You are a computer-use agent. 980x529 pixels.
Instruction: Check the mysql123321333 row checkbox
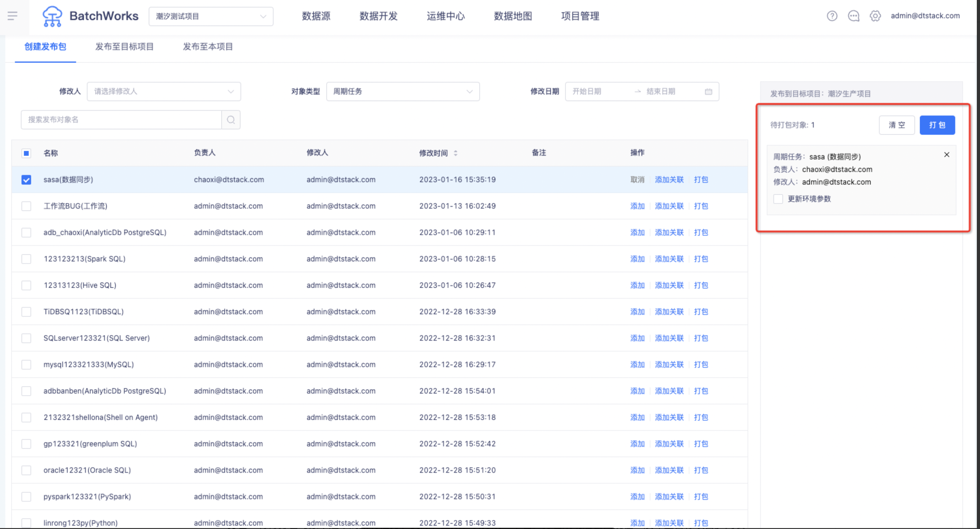pyautogui.click(x=26, y=365)
